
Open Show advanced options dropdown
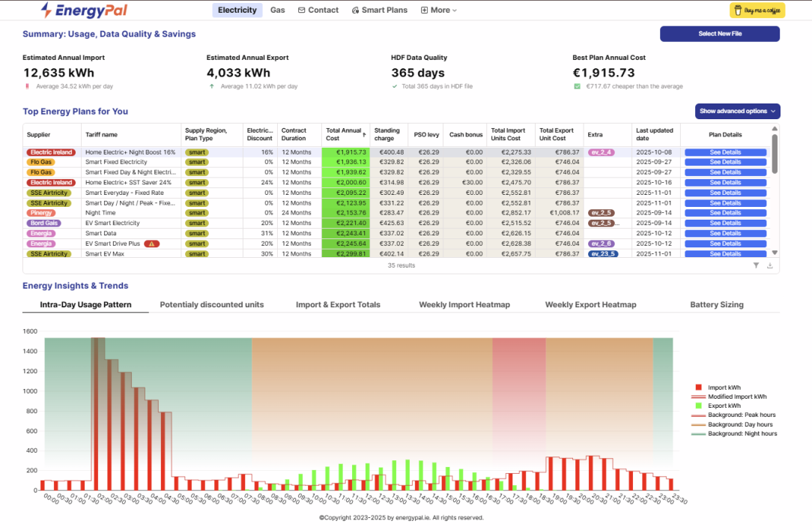pos(737,112)
